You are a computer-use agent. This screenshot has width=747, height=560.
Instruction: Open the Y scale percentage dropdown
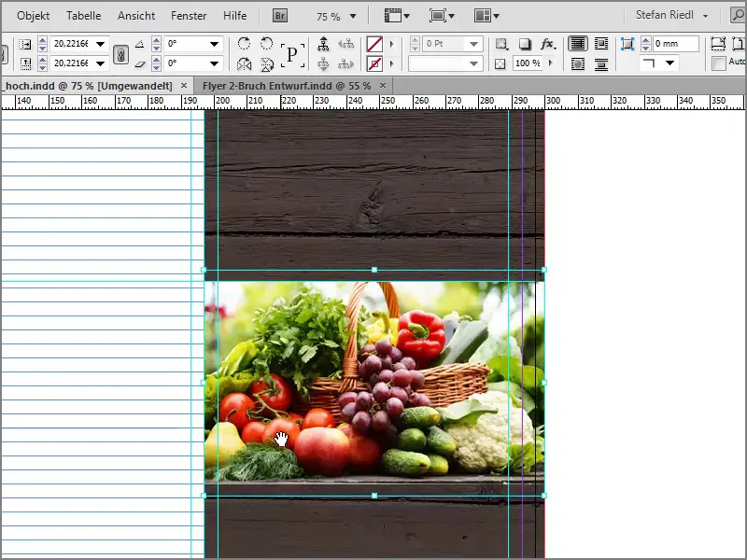point(101,63)
